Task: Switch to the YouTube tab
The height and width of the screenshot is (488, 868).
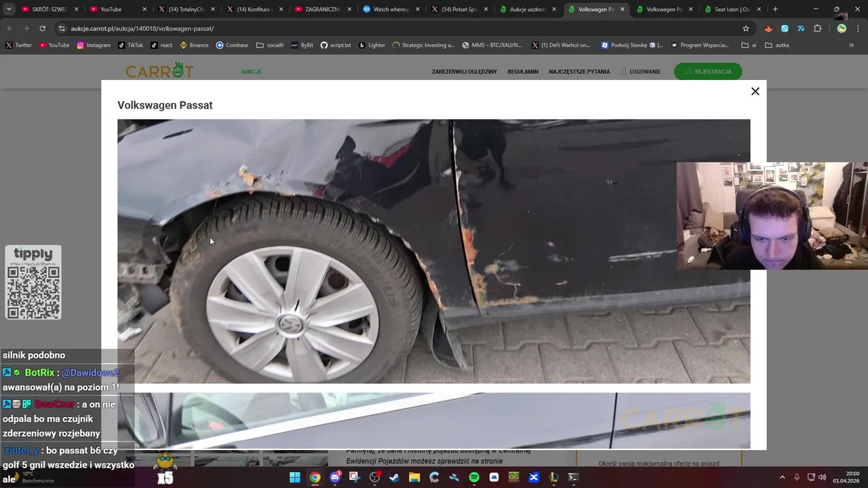Action: 117,9
